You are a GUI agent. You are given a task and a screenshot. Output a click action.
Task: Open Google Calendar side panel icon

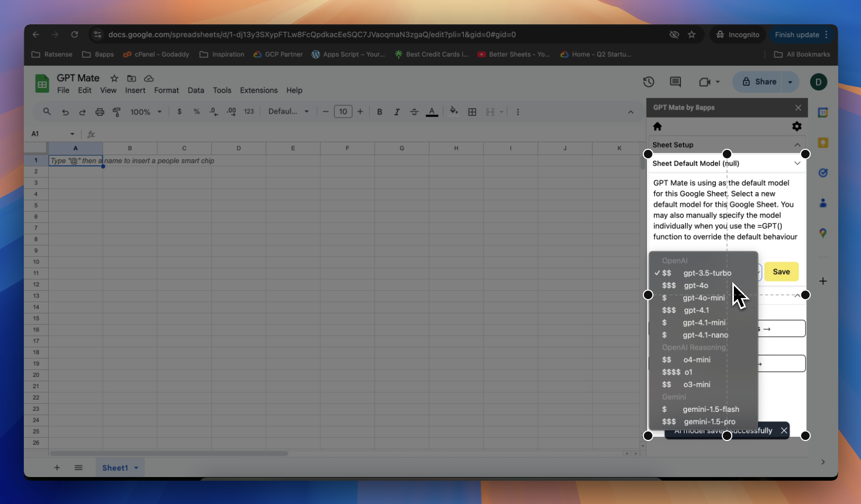click(823, 112)
